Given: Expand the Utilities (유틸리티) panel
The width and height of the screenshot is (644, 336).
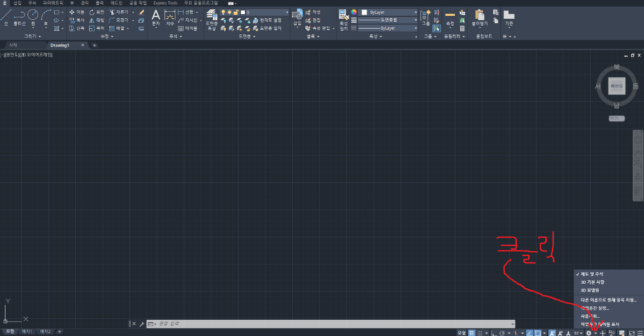Looking at the screenshot, I should pos(455,36).
